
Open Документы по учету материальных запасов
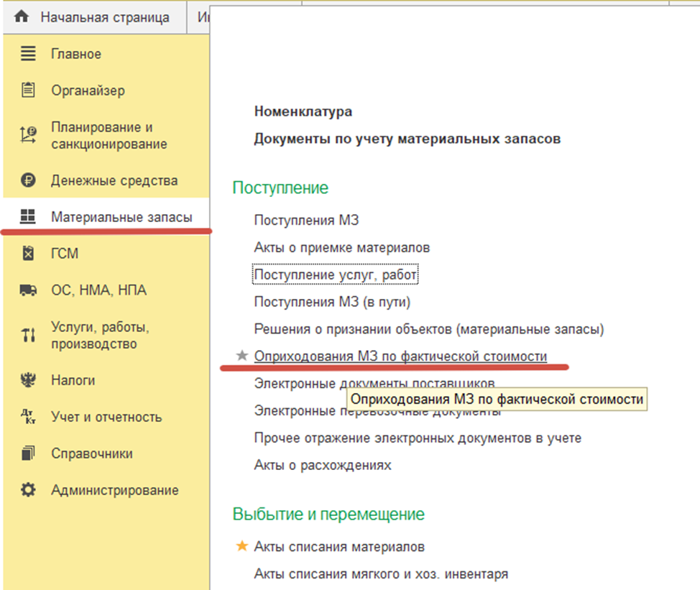(x=407, y=139)
